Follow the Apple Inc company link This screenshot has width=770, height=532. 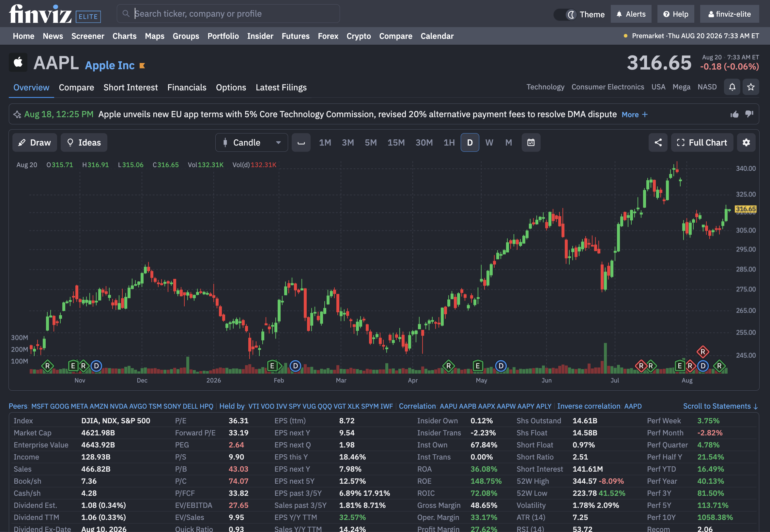click(110, 65)
